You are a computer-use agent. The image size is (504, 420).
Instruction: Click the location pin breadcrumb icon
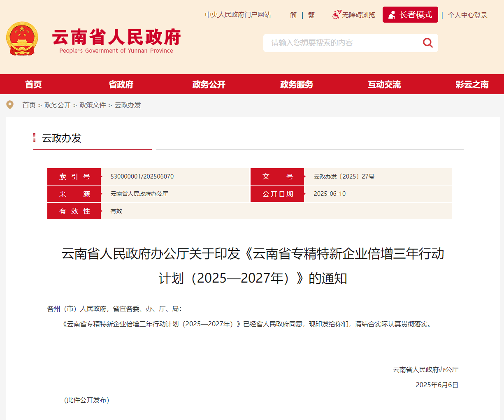point(10,105)
